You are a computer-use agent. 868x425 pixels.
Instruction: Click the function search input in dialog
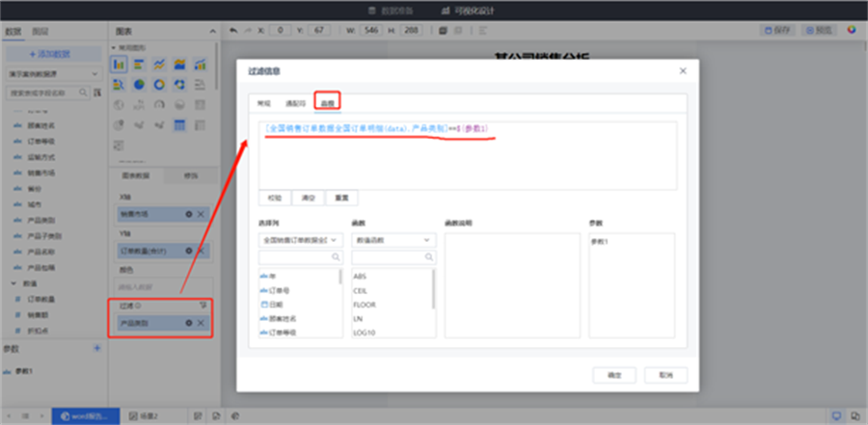[x=393, y=257]
